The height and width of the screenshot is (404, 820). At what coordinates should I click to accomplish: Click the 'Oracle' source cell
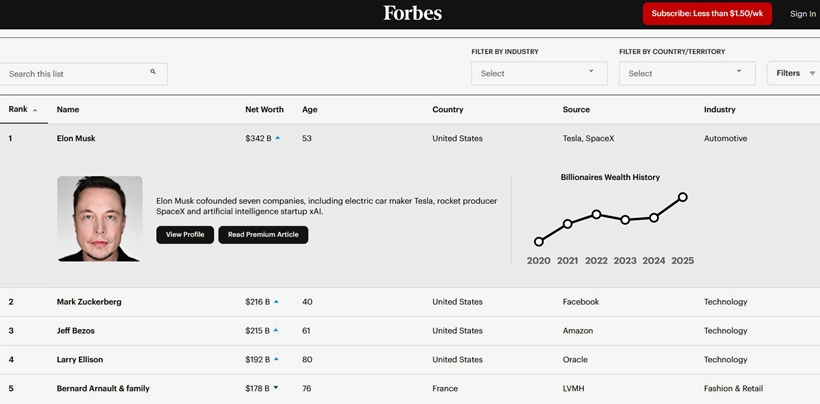pos(575,360)
